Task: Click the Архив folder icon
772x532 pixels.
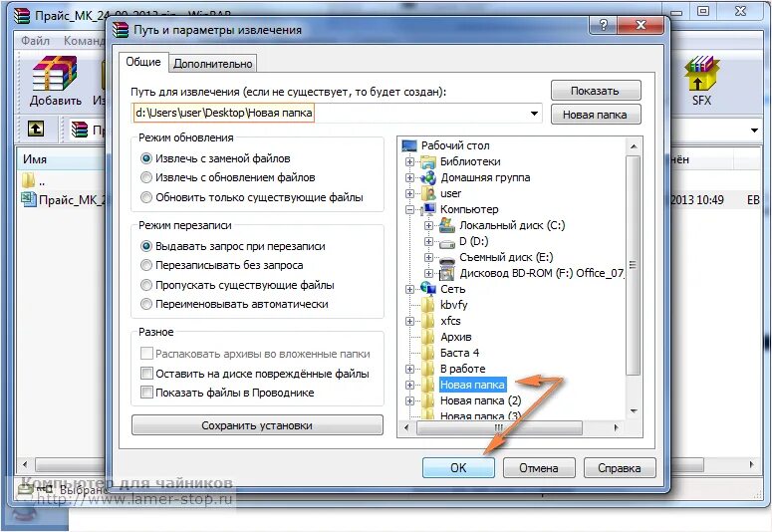Action: click(428, 337)
